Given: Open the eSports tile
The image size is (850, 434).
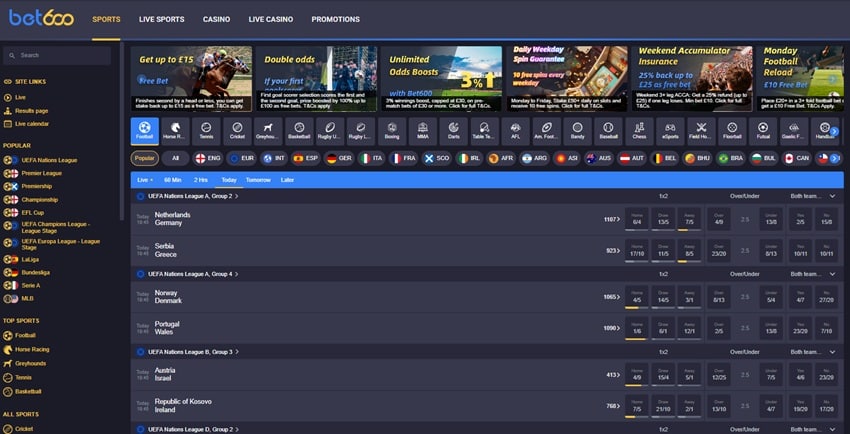Looking at the screenshot, I should click(670, 131).
